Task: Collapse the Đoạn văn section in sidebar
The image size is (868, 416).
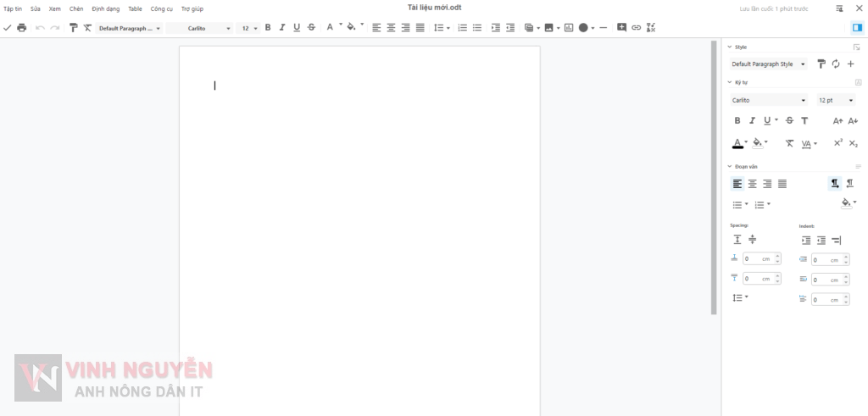Action: pyautogui.click(x=730, y=166)
